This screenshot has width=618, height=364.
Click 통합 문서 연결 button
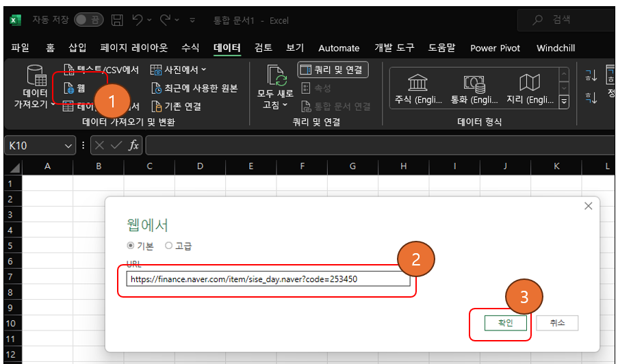coord(336,106)
